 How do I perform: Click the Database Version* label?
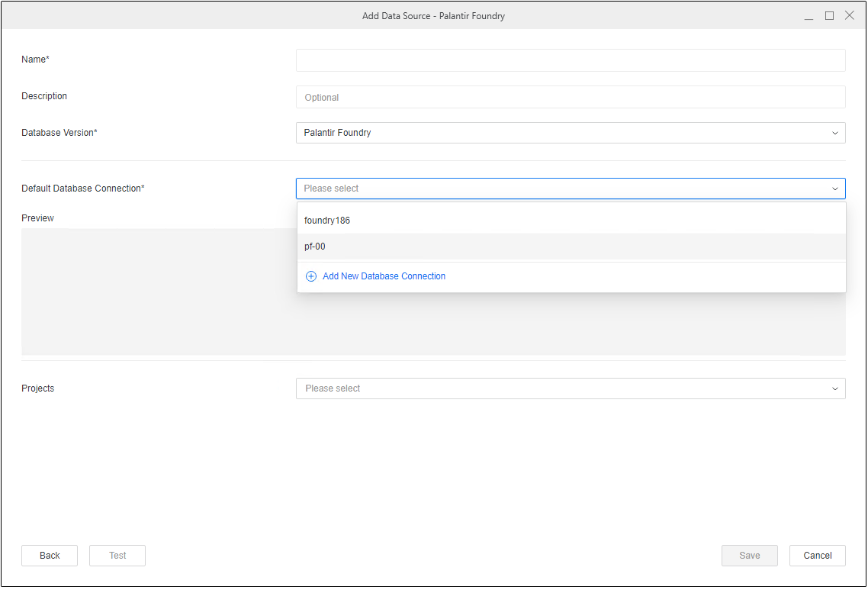tap(59, 133)
